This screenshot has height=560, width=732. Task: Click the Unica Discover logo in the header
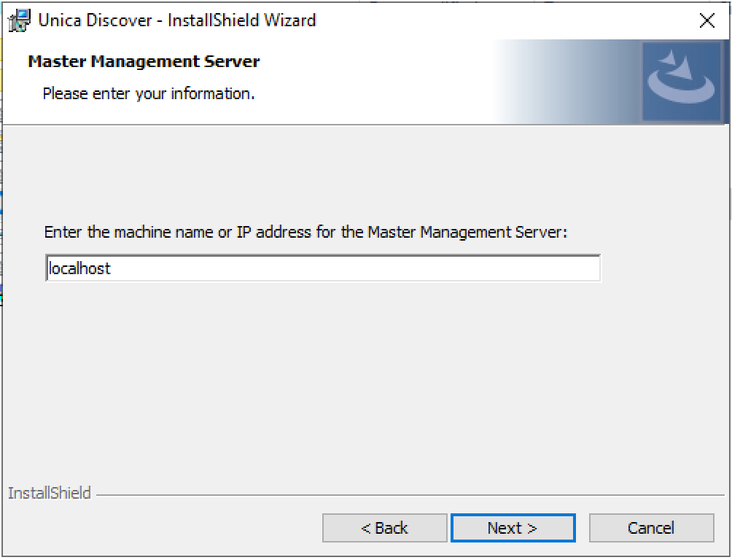click(682, 82)
